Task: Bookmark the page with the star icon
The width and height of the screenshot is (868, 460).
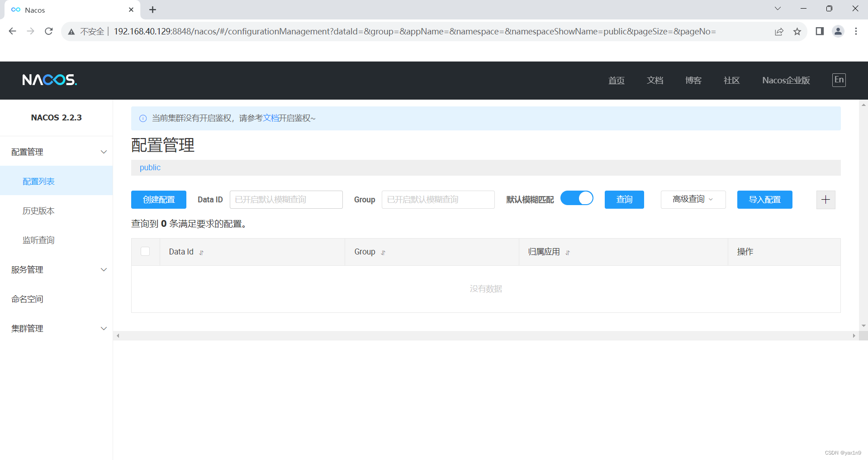Action: point(797,31)
